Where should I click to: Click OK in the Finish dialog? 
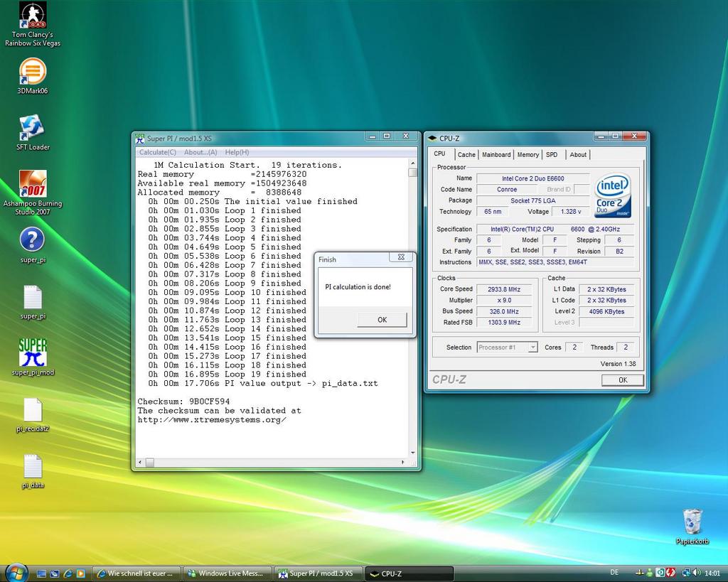(382, 320)
